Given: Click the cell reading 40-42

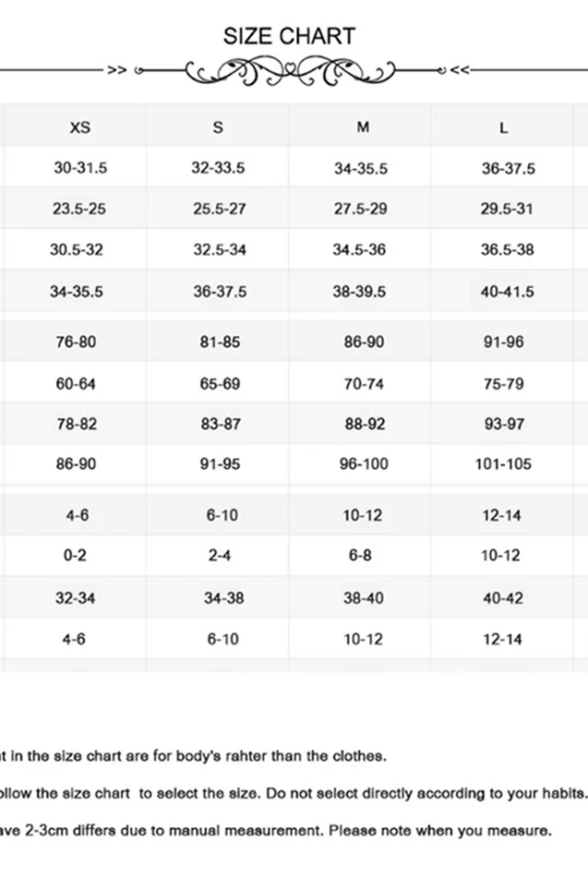Looking at the screenshot, I should (503, 598).
